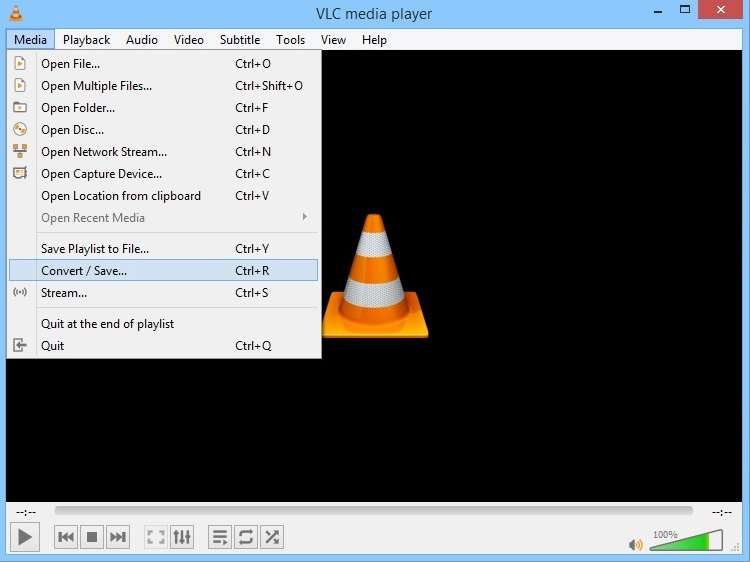This screenshot has width=750, height=562.
Task: Skip to previous media track
Action: (x=66, y=537)
